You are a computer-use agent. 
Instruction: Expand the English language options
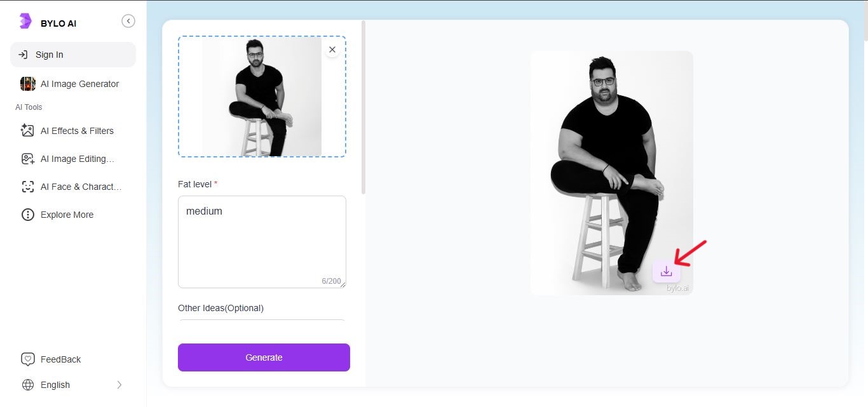[x=119, y=384]
